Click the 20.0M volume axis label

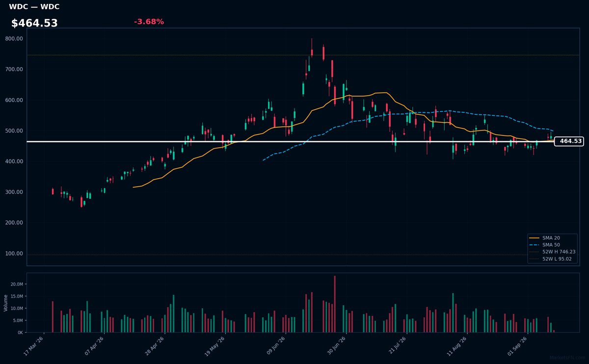coord(17,285)
